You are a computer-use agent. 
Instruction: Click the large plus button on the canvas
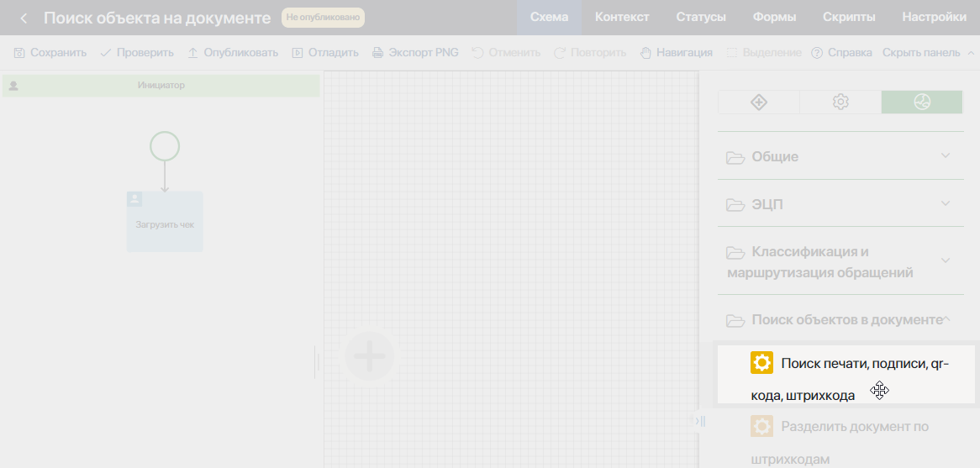point(370,356)
